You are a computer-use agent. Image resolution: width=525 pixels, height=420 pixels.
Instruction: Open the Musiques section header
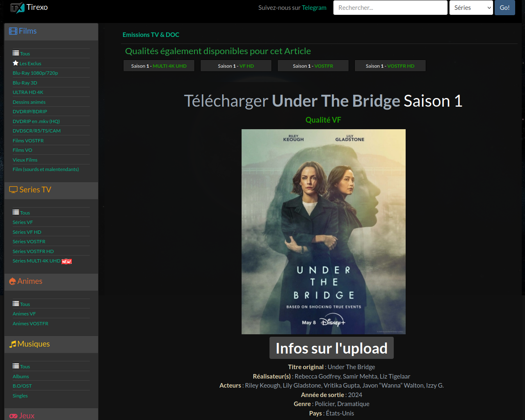[51, 345]
